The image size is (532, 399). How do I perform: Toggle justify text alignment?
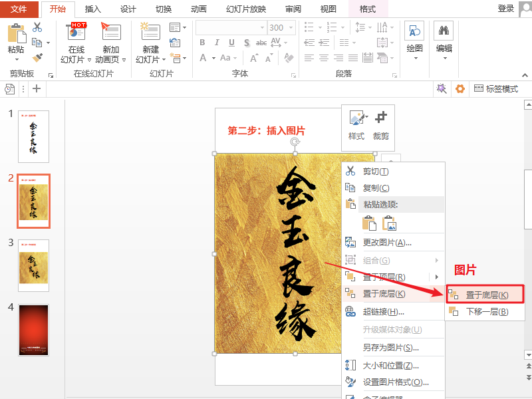click(353, 58)
